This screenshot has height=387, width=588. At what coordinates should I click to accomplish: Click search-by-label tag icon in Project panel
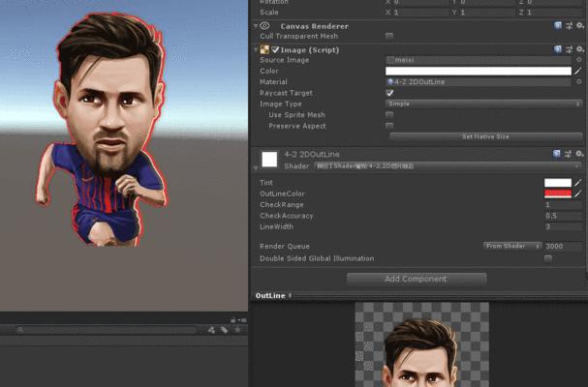[x=224, y=330]
